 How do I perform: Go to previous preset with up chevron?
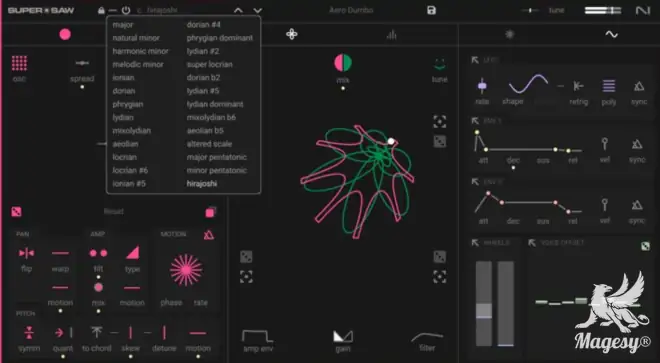(238, 10)
